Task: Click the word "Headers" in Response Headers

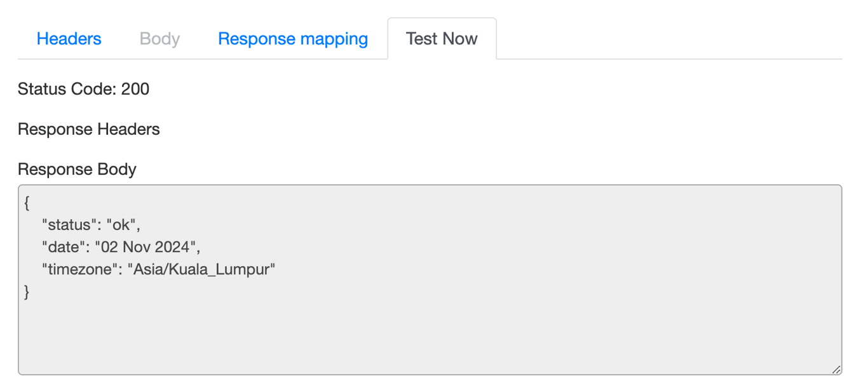Action: [x=128, y=130]
